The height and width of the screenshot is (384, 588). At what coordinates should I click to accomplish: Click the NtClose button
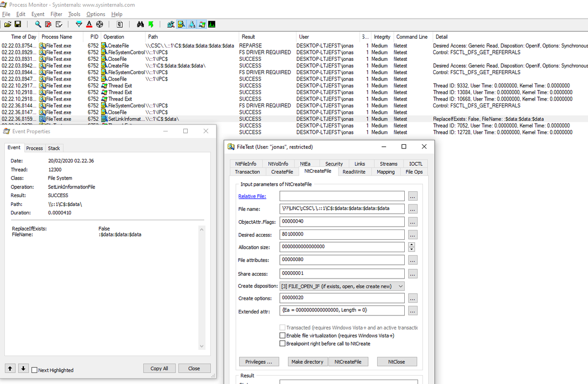(x=397, y=361)
